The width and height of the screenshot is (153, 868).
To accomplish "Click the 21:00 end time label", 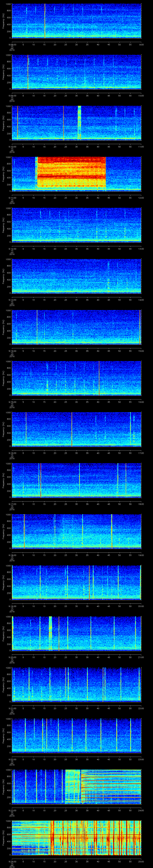I will click(141, 657).
